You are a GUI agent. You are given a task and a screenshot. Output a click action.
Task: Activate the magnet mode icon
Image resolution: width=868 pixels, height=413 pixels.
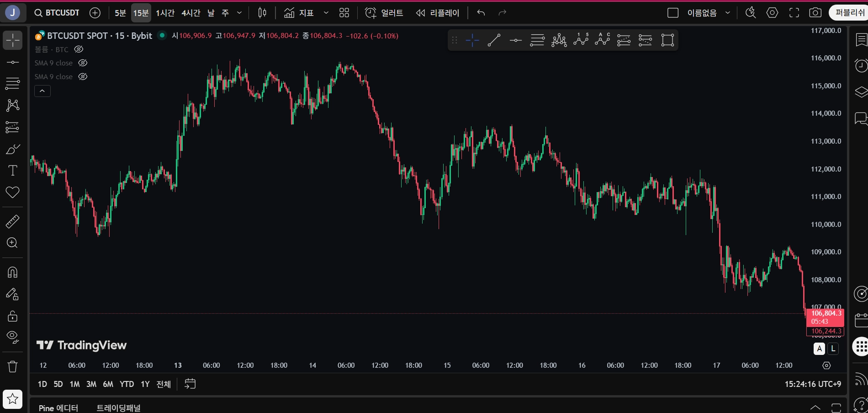point(13,272)
